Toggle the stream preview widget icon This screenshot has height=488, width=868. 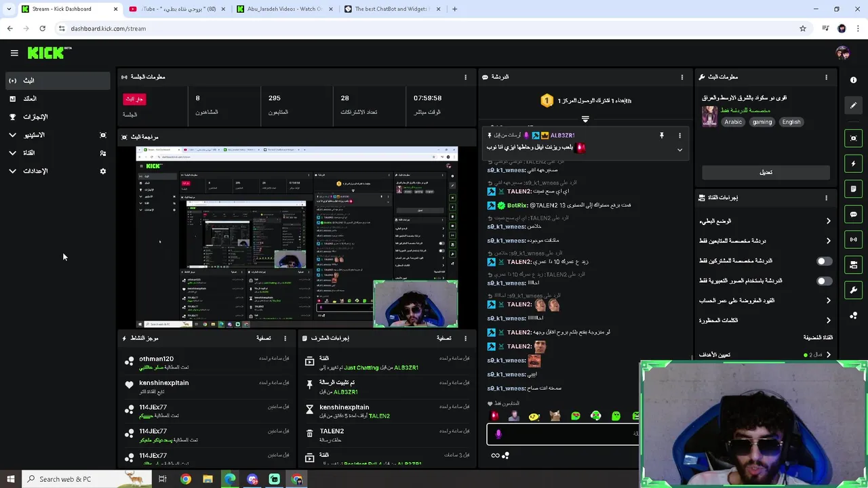(x=853, y=138)
